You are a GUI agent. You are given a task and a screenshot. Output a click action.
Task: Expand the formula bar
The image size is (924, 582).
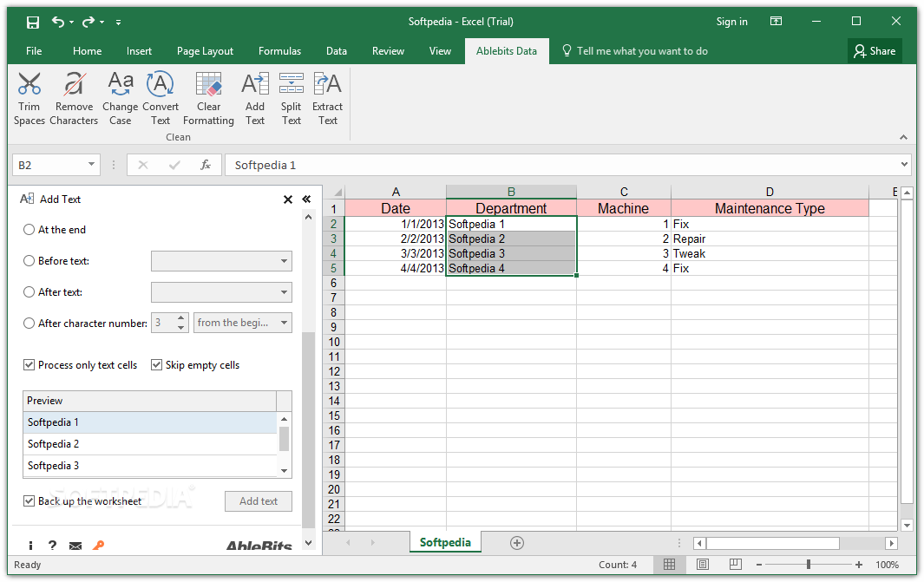904,164
